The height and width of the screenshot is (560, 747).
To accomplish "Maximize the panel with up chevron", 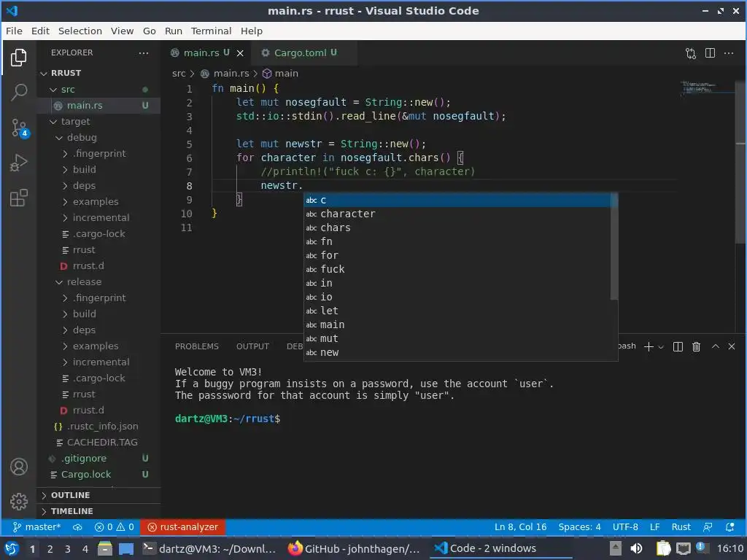I will pyautogui.click(x=715, y=346).
